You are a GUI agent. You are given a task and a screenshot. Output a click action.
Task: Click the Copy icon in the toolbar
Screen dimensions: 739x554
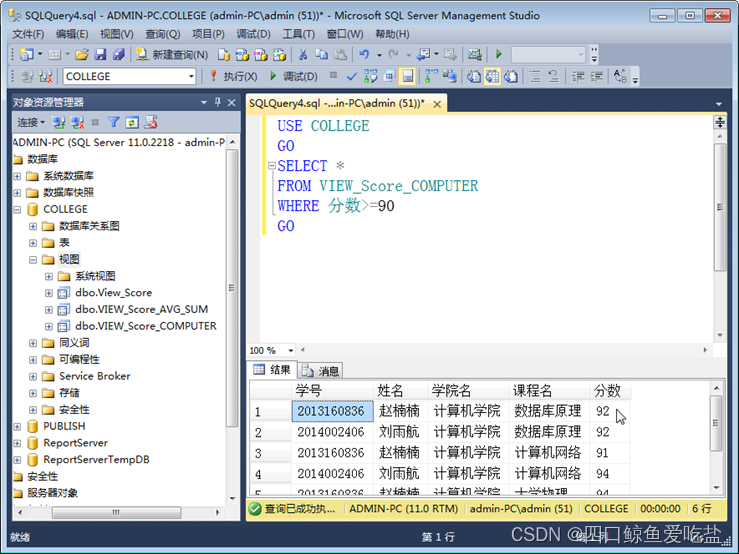coord(321,55)
